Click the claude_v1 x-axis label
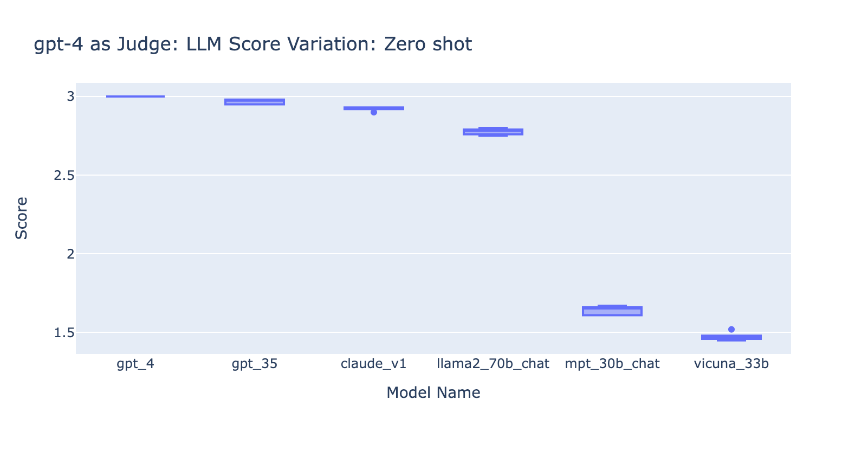Screen dimensions: 868x451 pyautogui.click(x=374, y=364)
